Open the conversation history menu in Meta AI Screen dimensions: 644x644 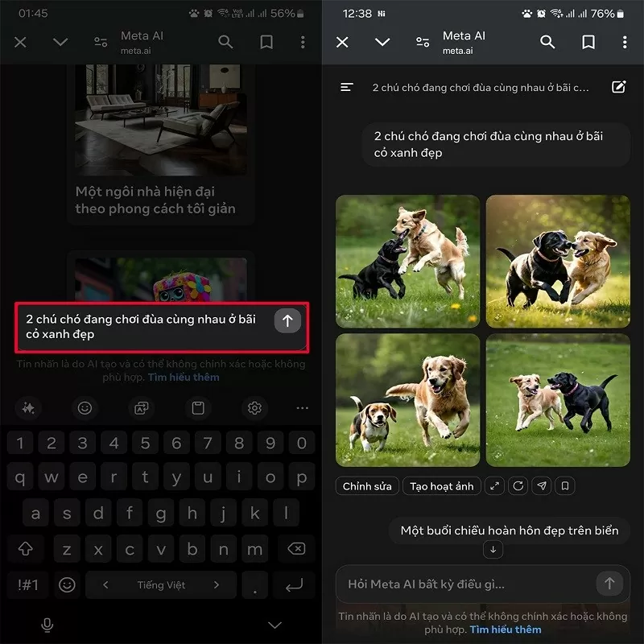(x=346, y=87)
